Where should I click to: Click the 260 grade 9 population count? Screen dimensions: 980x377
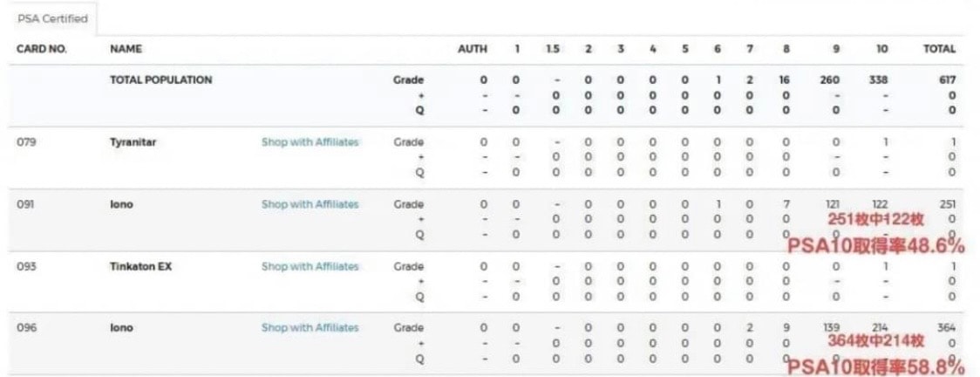tap(831, 80)
